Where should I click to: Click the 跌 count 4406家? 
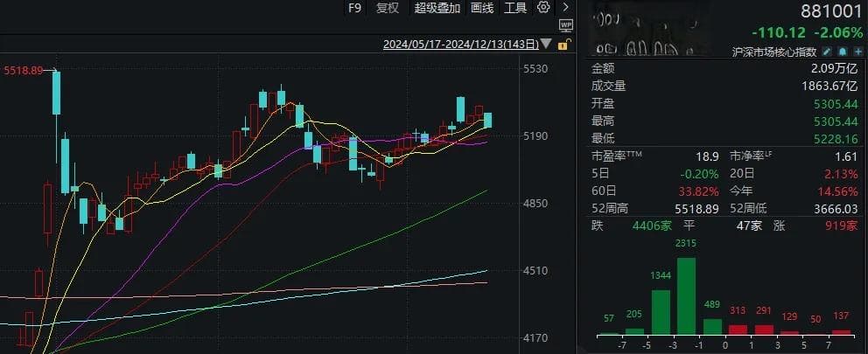coord(652,226)
